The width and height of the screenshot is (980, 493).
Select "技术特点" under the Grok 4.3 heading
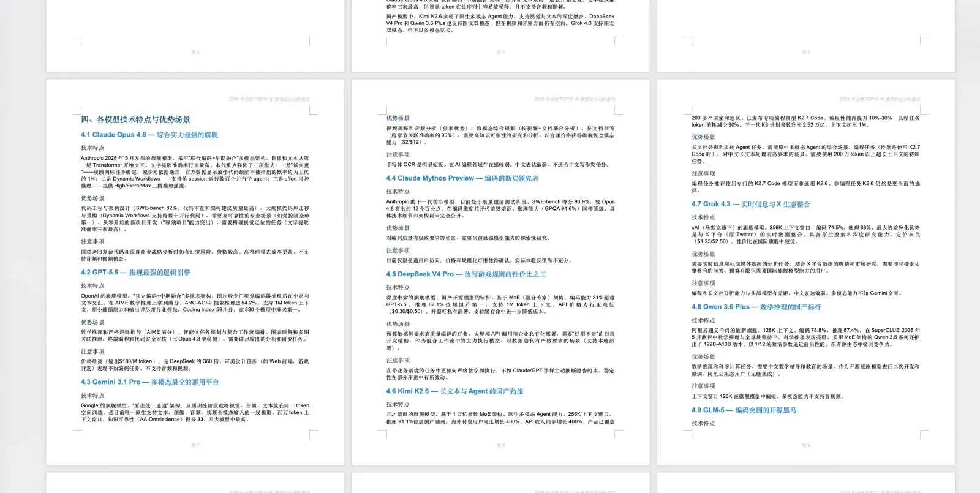pyautogui.click(x=703, y=217)
